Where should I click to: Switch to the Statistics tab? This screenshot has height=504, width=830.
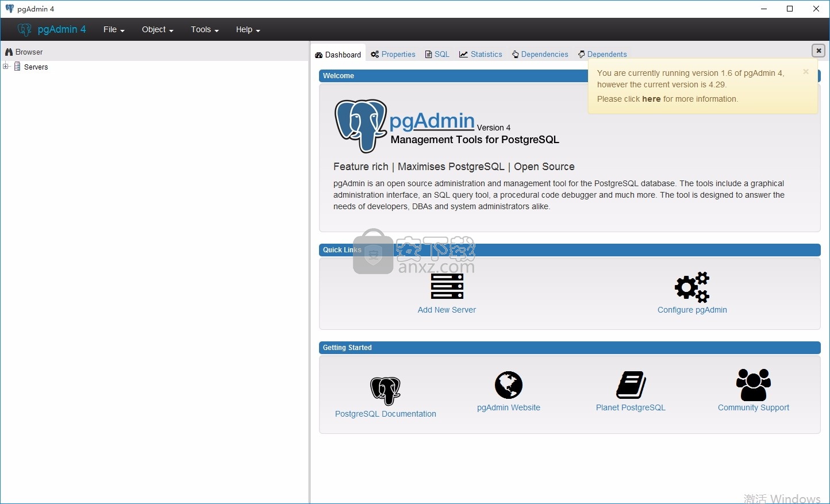click(481, 54)
